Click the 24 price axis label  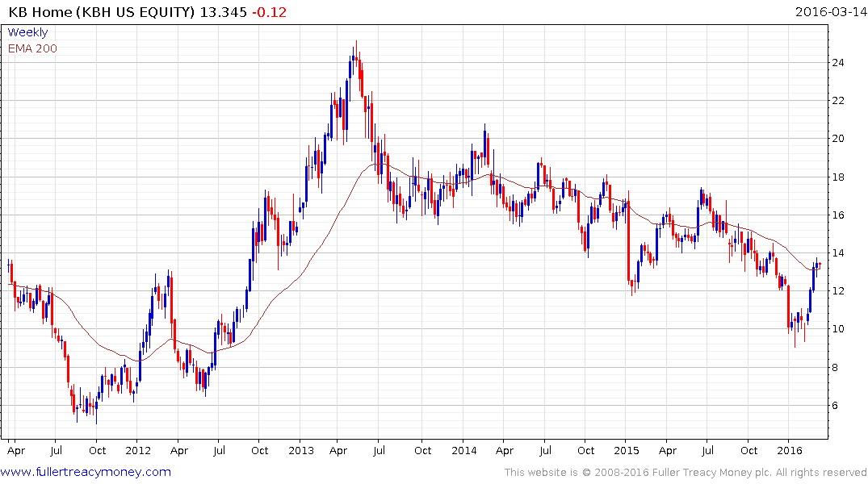point(837,62)
